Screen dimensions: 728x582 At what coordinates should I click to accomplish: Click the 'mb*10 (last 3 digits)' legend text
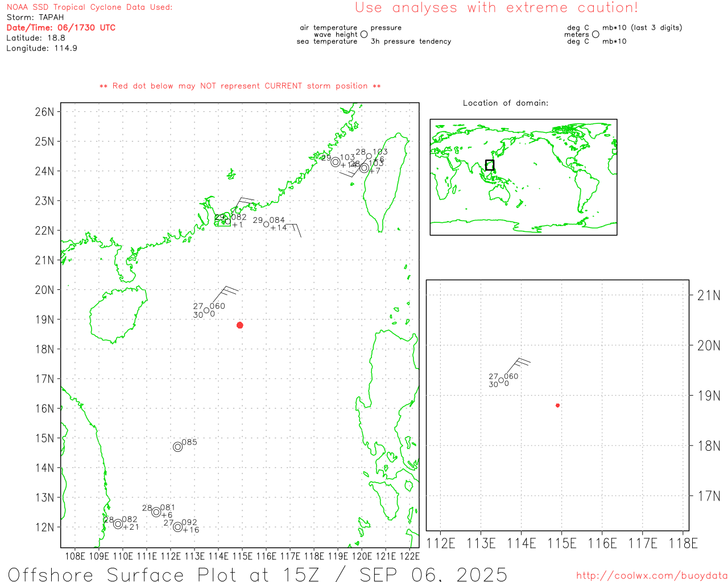(x=642, y=28)
